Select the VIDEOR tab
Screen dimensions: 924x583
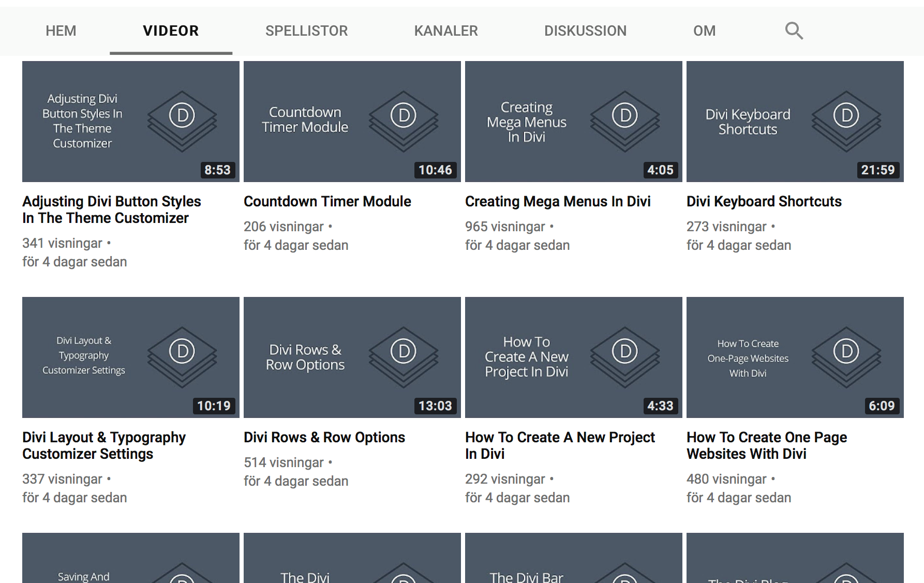171,31
